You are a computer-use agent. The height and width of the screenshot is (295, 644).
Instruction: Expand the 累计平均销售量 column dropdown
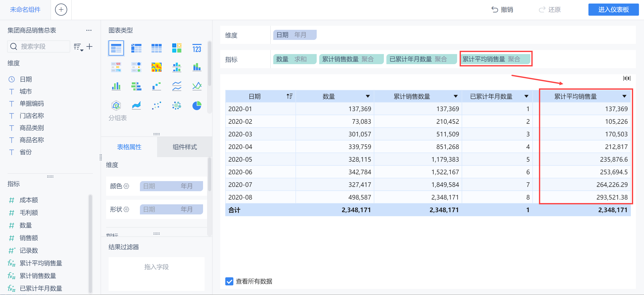pyautogui.click(x=624, y=96)
